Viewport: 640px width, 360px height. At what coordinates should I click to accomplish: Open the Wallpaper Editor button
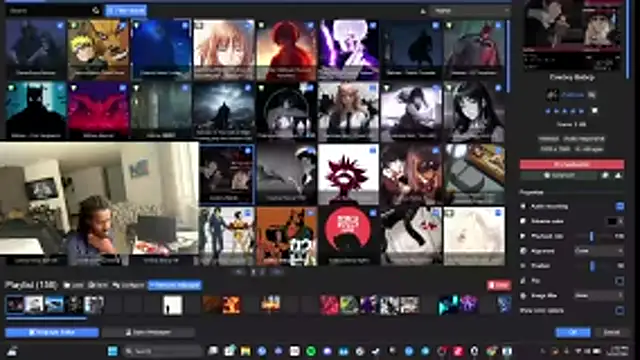tap(52, 333)
